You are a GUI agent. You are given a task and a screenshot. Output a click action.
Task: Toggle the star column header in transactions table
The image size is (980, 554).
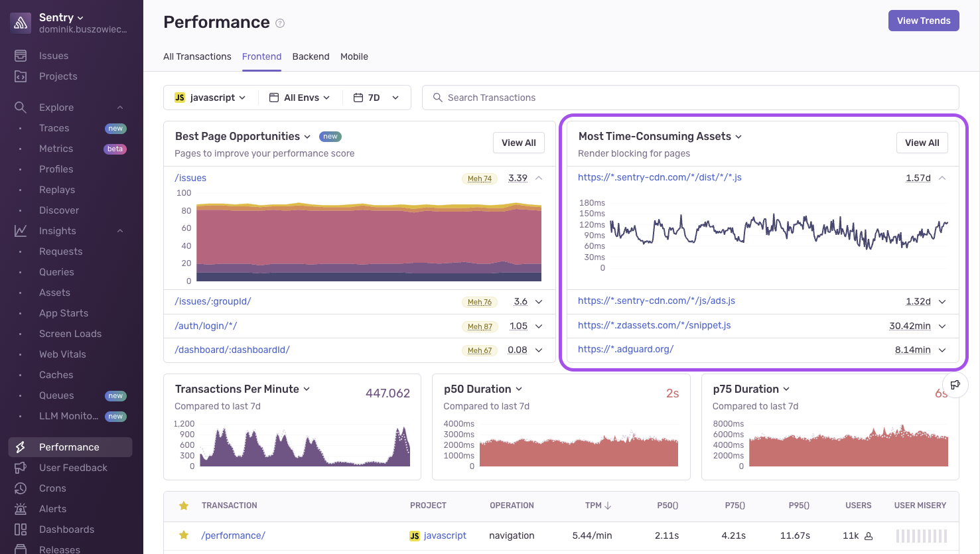coord(183,505)
